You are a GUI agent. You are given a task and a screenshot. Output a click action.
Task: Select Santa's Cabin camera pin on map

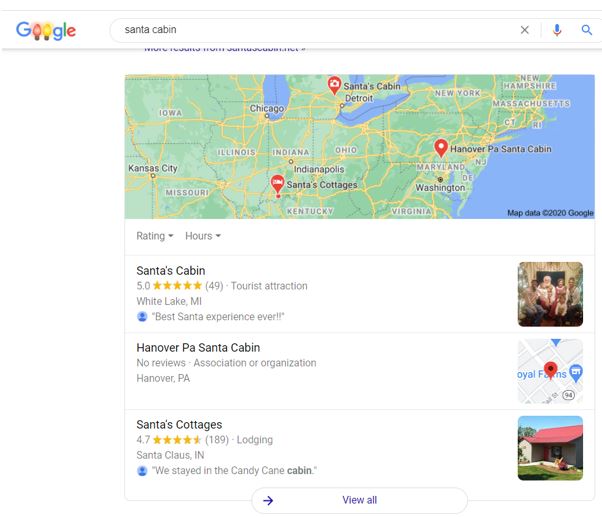[334, 85]
